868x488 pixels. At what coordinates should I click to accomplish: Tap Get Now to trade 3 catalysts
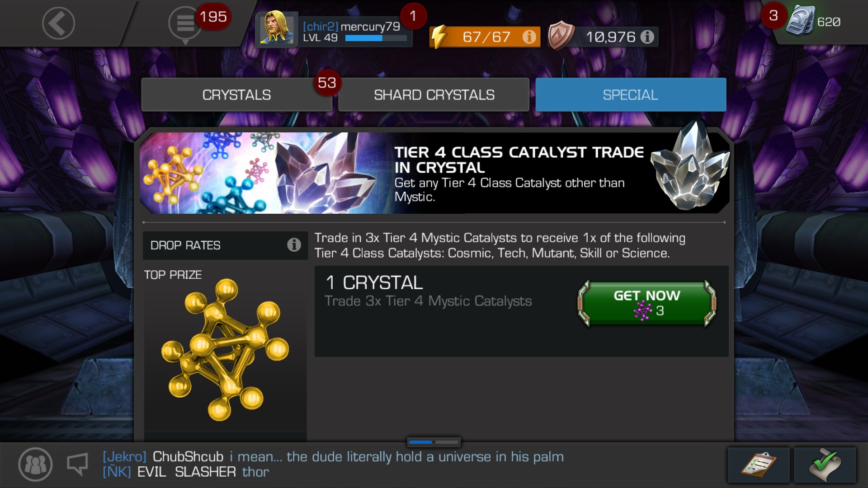[646, 303]
